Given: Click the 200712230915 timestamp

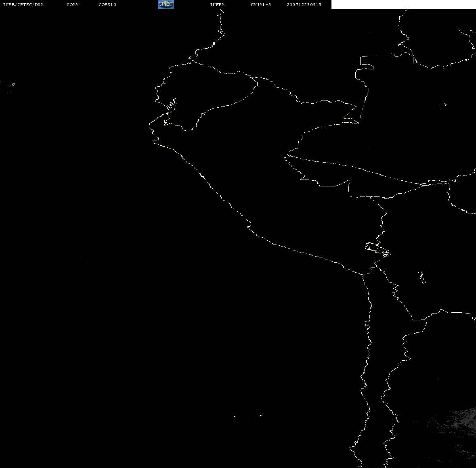Looking at the screenshot, I should pyautogui.click(x=304, y=5).
